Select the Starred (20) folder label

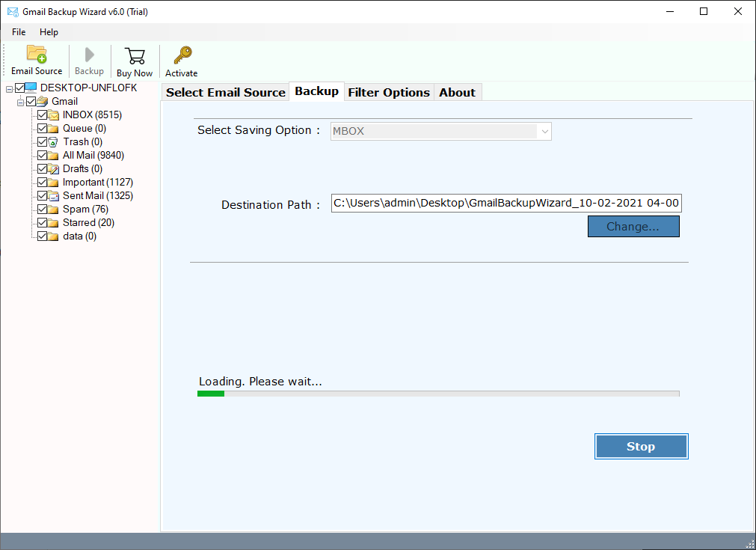click(x=88, y=223)
